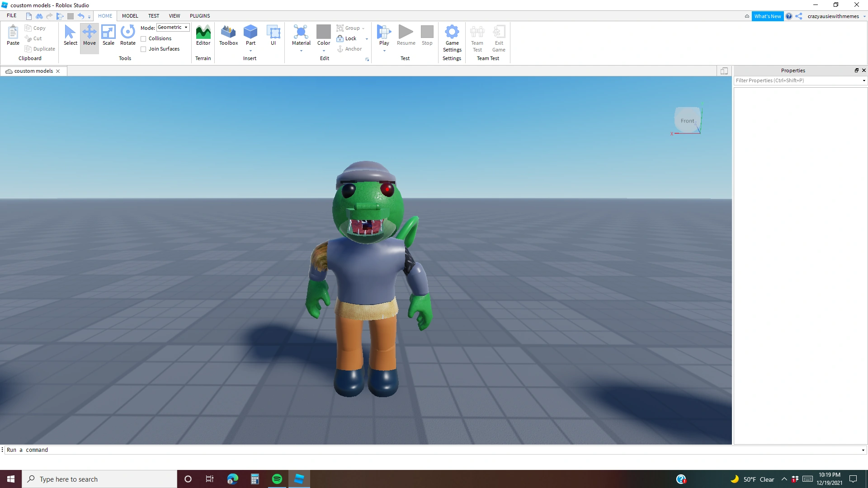The image size is (868, 488).
Task: Click the Select tool
Action: (x=70, y=35)
